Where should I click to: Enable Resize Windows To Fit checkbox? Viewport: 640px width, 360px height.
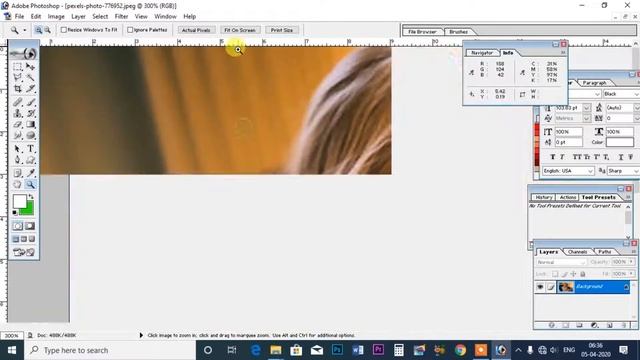click(64, 30)
